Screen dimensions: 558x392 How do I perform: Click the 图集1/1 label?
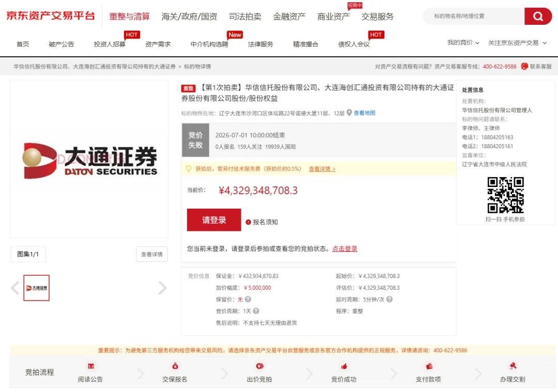click(28, 254)
